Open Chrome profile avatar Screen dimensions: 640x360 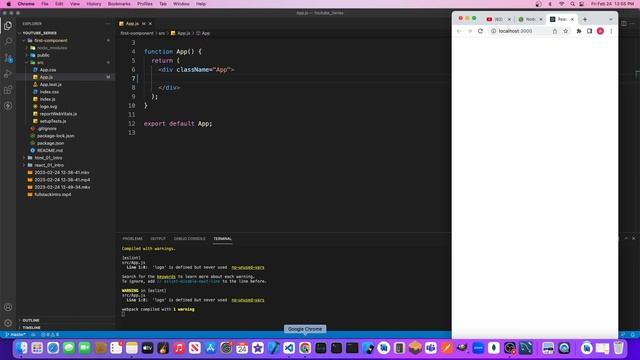pos(600,31)
